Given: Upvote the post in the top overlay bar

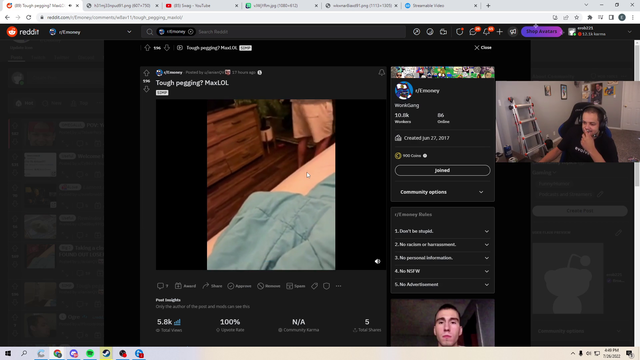Looking at the screenshot, I should click(x=147, y=48).
